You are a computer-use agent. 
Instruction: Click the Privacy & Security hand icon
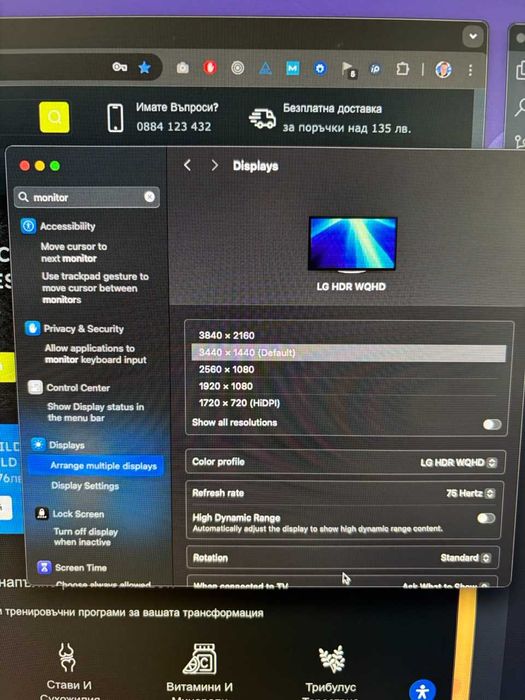(x=33, y=328)
